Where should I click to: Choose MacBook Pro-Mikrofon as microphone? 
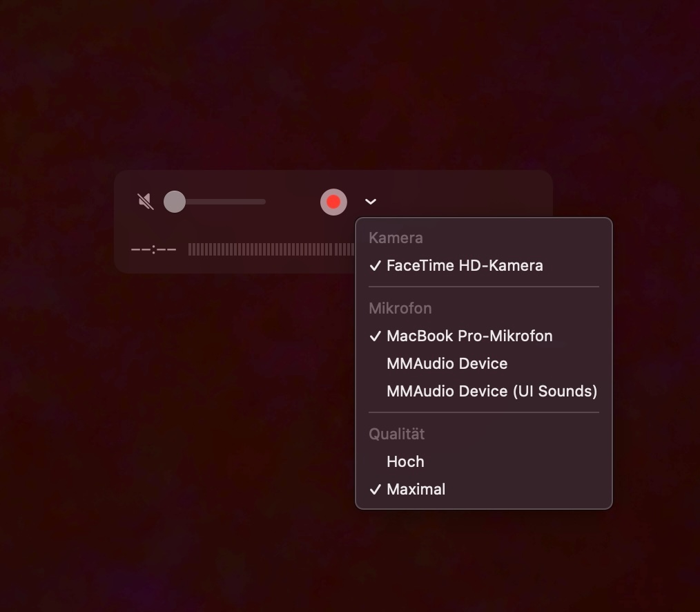tap(483, 336)
